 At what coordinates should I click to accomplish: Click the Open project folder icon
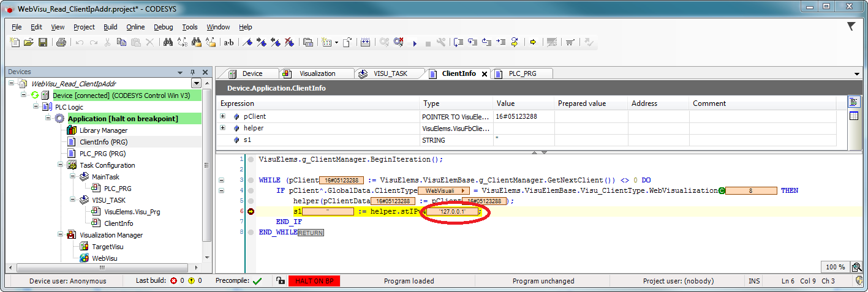(x=29, y=42)
